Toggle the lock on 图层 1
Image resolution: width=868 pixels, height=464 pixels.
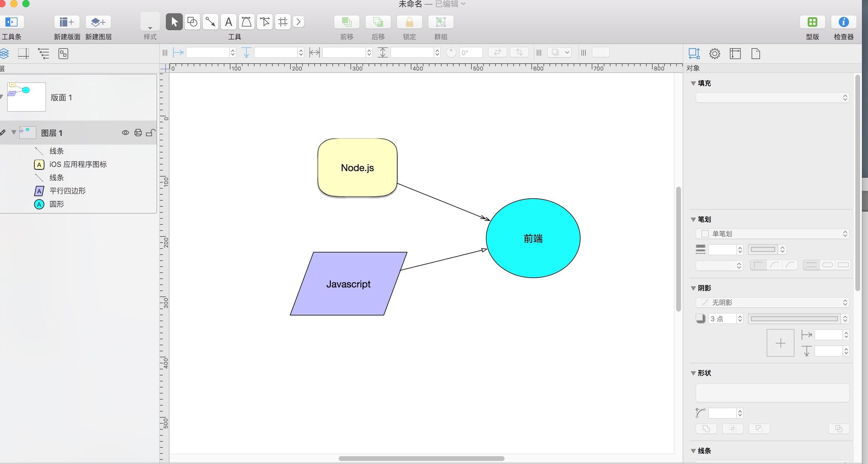click(x=150, y=132)
